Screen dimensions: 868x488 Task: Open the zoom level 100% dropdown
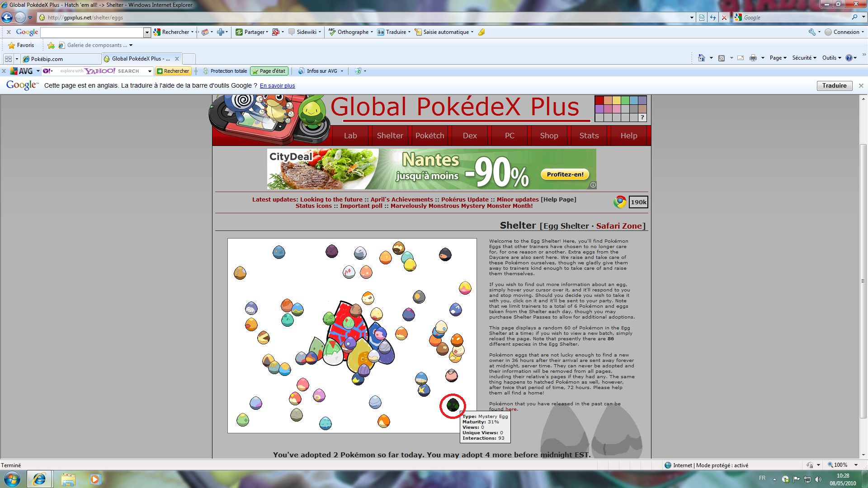[856, 465]
